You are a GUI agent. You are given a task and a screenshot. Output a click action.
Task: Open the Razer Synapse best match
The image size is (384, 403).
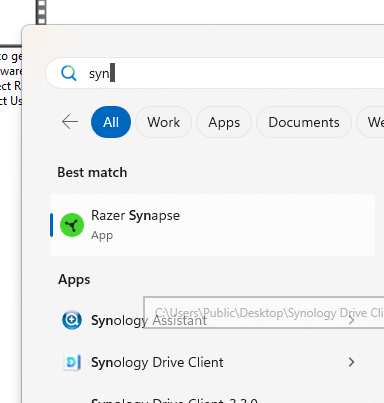[x=212, y=225]
